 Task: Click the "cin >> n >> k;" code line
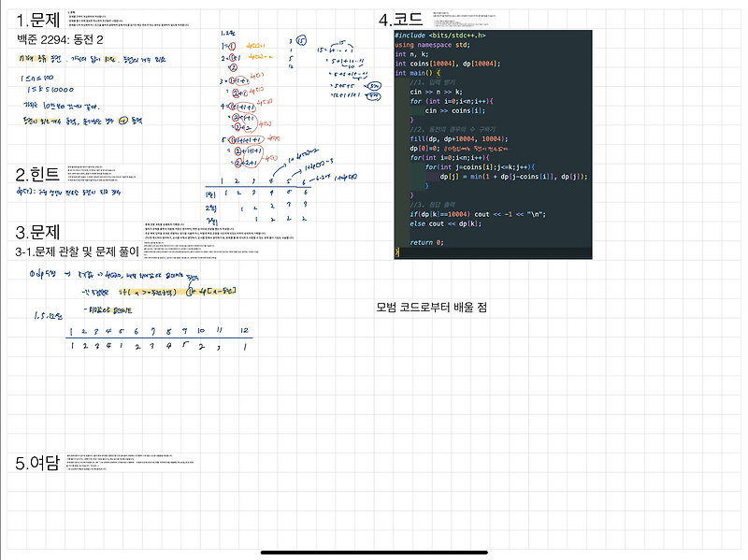point(436,92)
